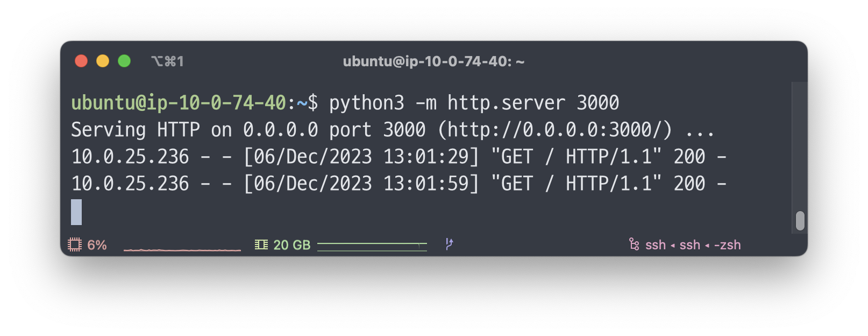
Task: Click the CPU chip icon in status bar
Action: 75,245
